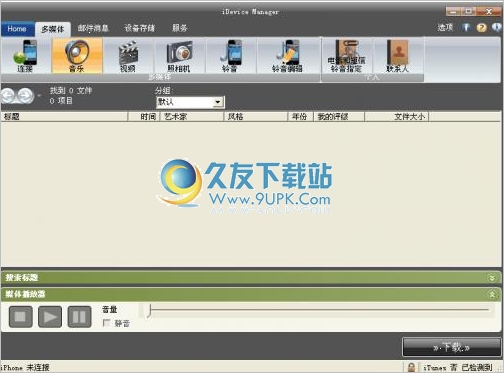Sort by the 我的评级 column header

pos(339,117)
